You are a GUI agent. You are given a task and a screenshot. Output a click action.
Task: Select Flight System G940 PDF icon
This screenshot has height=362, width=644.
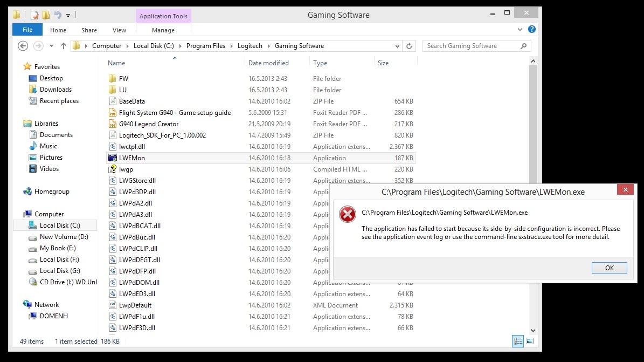[113, 112]
